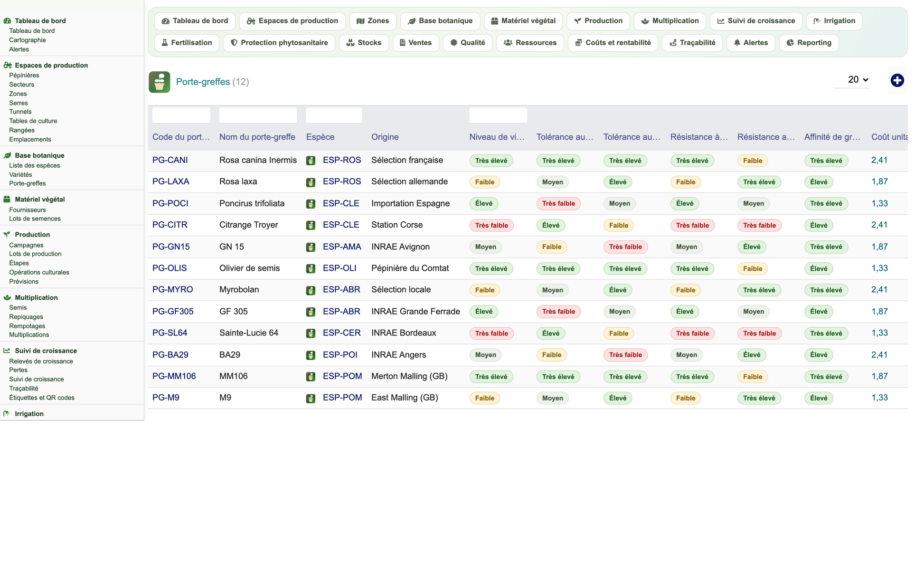Open Reporting tab with pie chart icon
The image size is (924, 572).
[x=809, y=43]
